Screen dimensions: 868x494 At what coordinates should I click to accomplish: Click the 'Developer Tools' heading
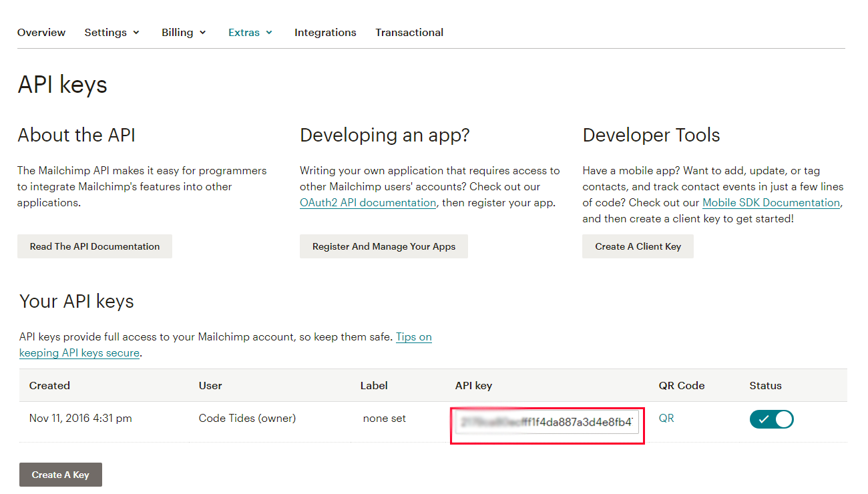click(651, 136)
